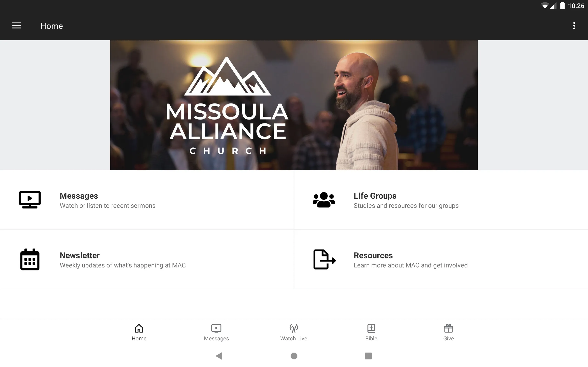Tap the Android back navigation button
Image resolution: width=588 pixels, height=367 pixels.
click(219, 356)
